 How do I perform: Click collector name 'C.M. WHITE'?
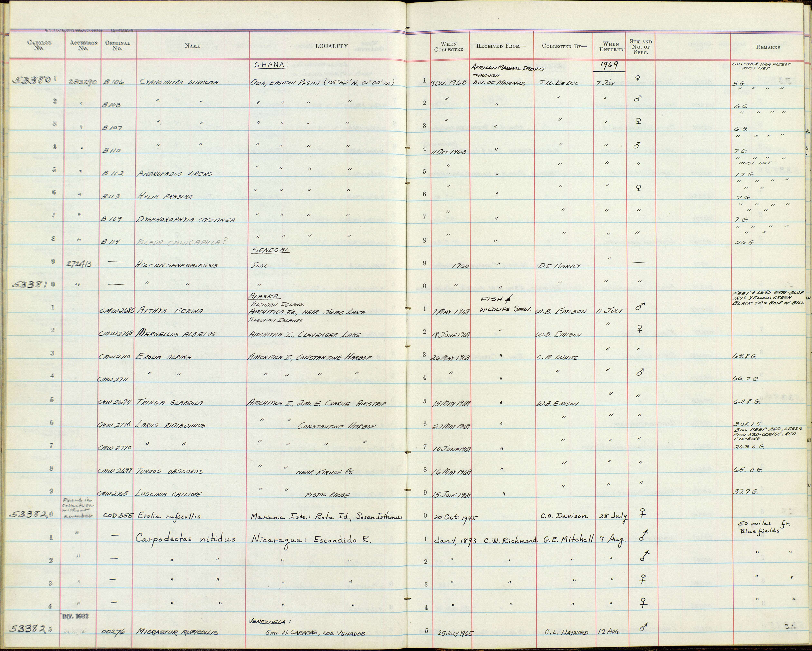coord(557,357)
